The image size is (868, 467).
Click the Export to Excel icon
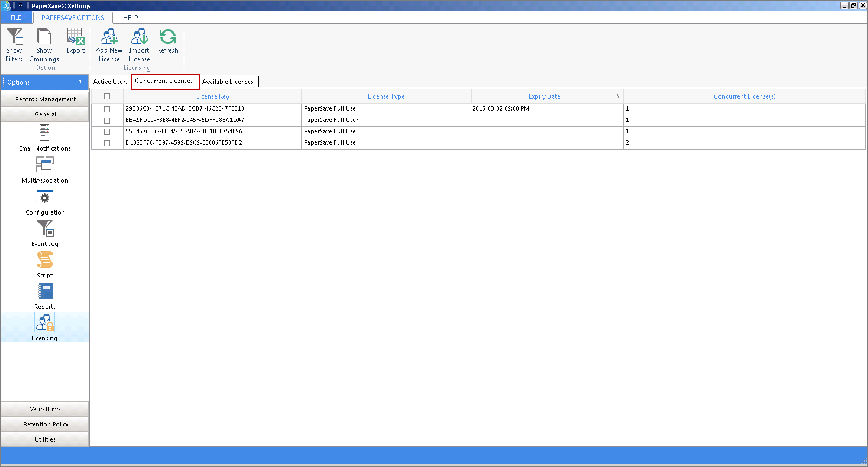pyautogui.click(x=75, y=37)
